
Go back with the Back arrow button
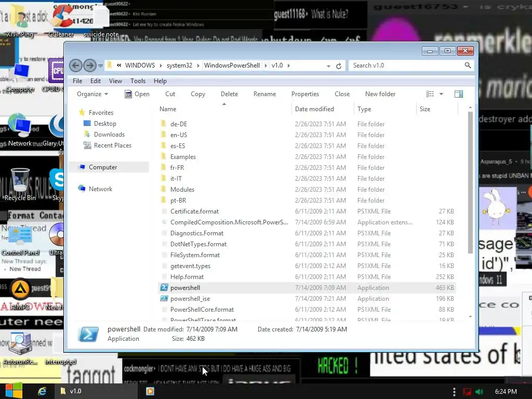[x=76, y=65]
